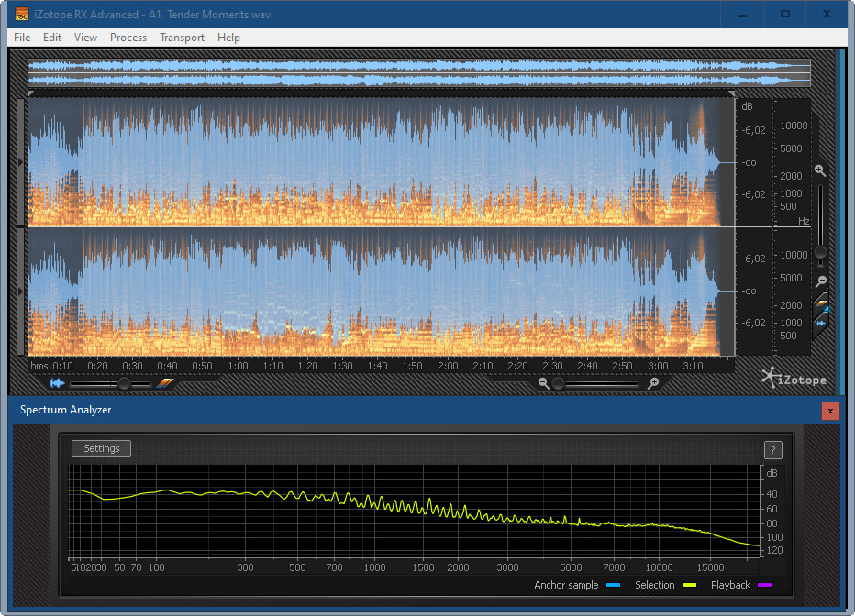Click the 2:00 mark on the time ruler
This screenshot has width=855, height=616.
448,366
